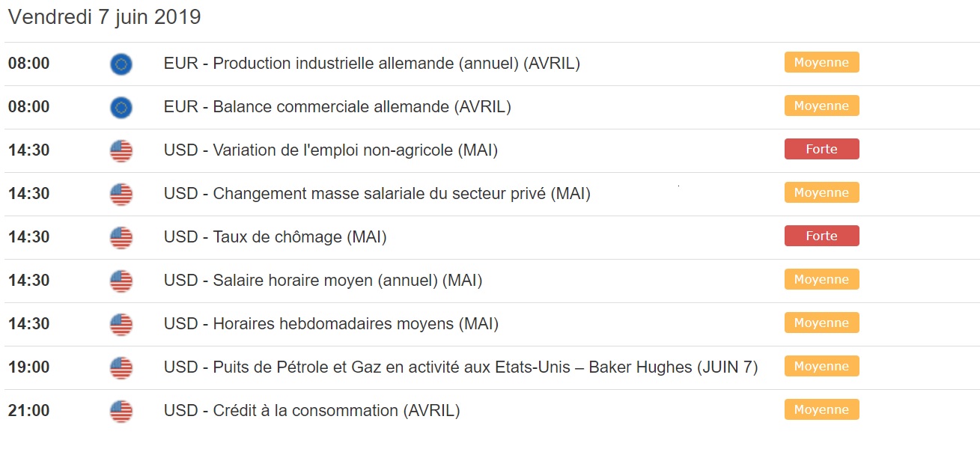Click US flag next to Variation de l'emploi non-agricole
This screenshot has height=452, width=980.
pos(121,151)
